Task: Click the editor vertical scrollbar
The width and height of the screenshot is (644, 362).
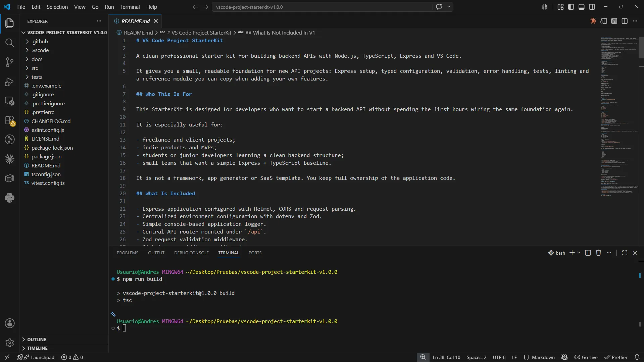Action: (x=641, y=47)
